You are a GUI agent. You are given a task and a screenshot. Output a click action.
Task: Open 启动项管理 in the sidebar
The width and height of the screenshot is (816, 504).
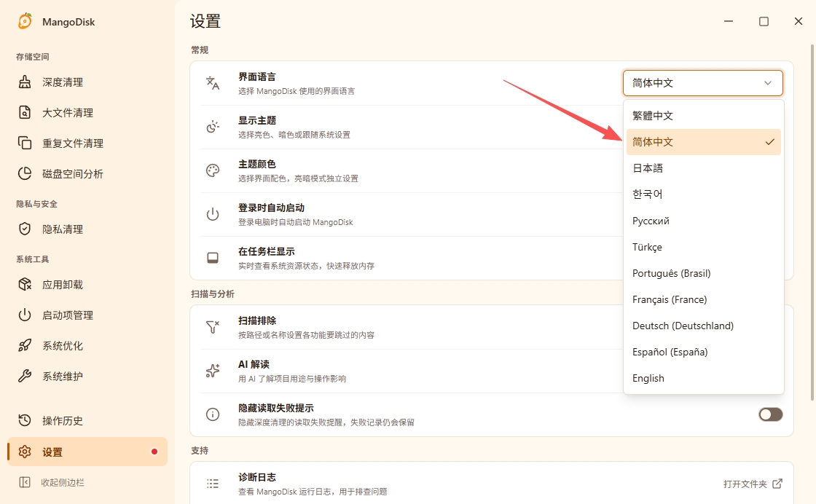pyautogui.click(x=87, y=315)
